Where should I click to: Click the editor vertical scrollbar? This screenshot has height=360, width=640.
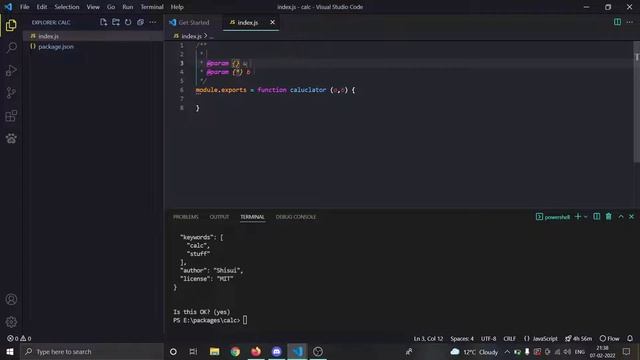(x=637, y=102)
